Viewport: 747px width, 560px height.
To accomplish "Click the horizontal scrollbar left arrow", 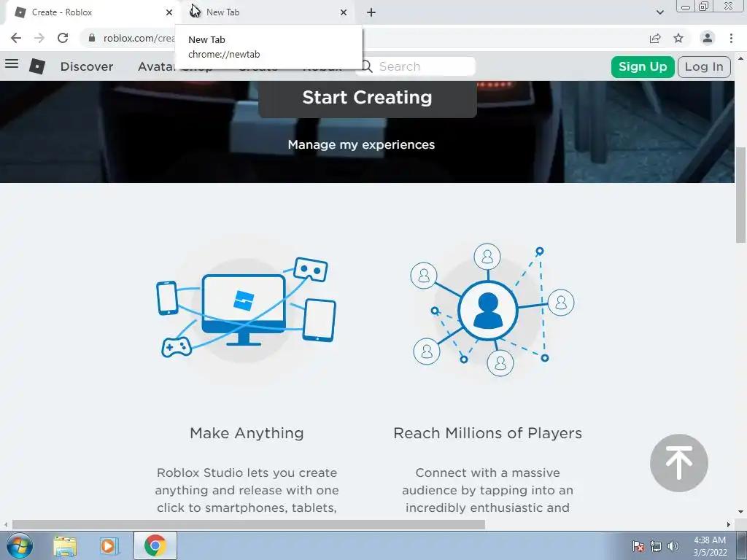I will (x=5, y=524).
